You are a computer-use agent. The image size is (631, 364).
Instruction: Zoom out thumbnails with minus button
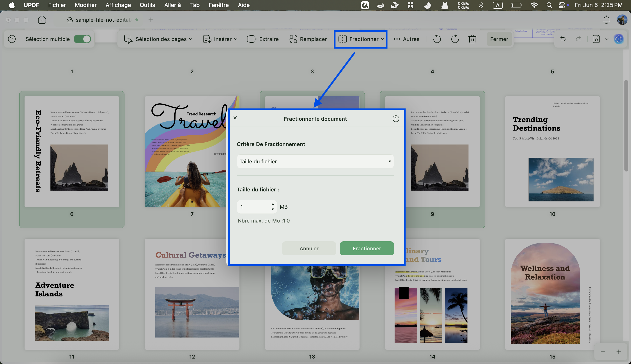pos(603,352)
